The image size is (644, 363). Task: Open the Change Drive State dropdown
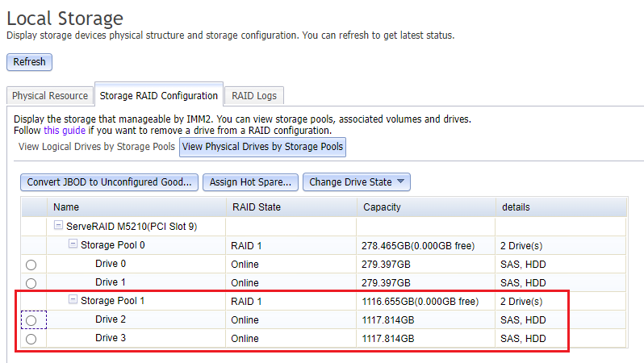(358, 182)
